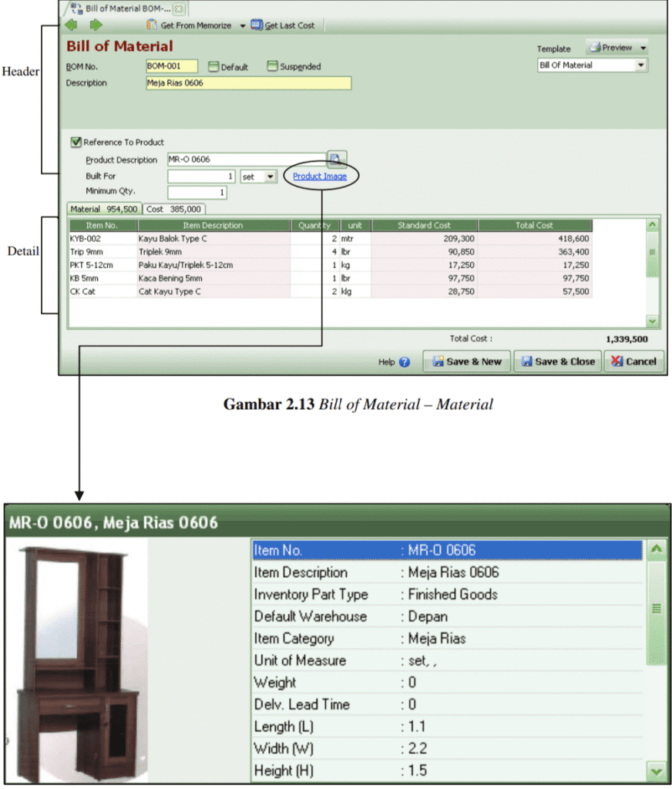Viewport: 672px width, 789px height.
Task: Click the green forward navigation arrow
Action: (x=96, y=25)
